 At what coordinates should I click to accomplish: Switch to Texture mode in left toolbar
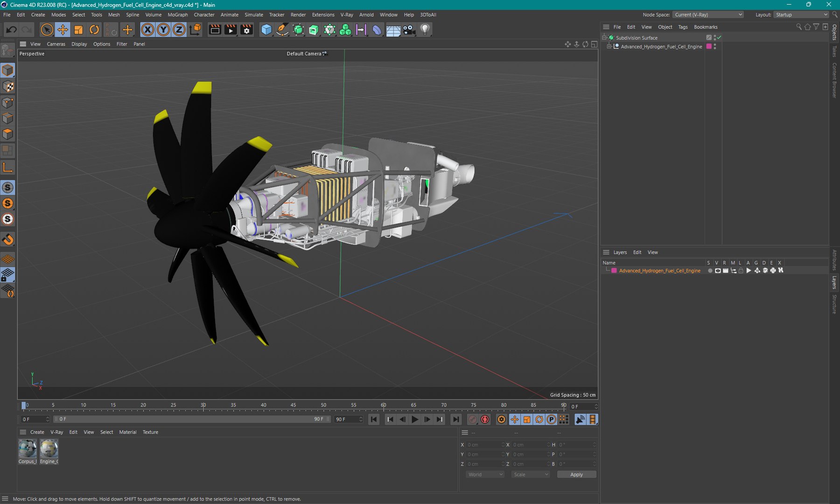(x=8, y=86)
